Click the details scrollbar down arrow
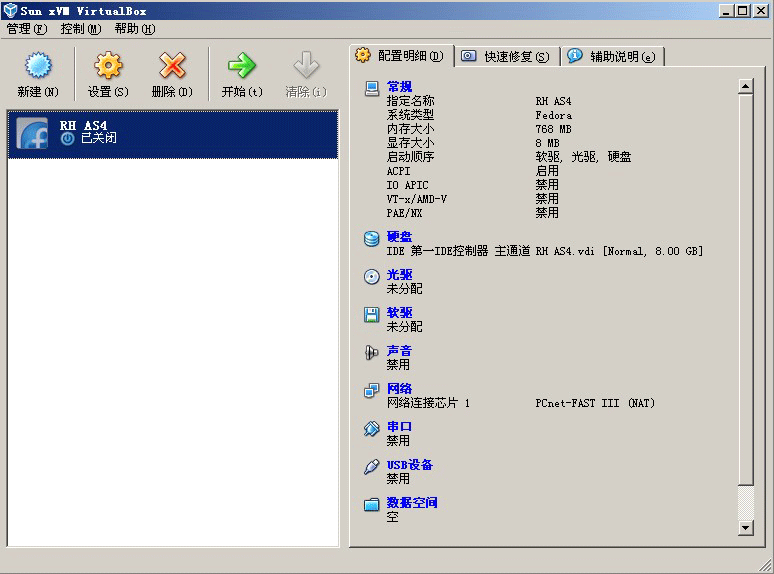Image resolution: width=774 pixels, height=574 pixels. pyautogui.click(x=745, y=528)
